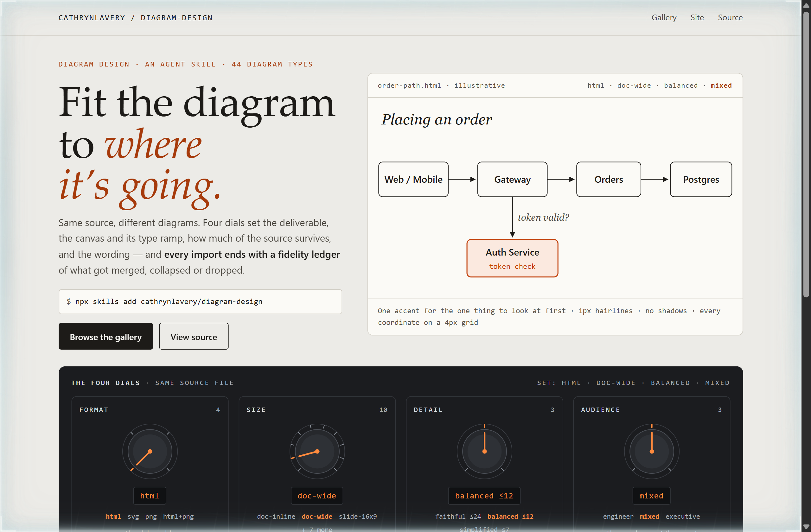Click the Gateway diagram node

pos(512,179)
